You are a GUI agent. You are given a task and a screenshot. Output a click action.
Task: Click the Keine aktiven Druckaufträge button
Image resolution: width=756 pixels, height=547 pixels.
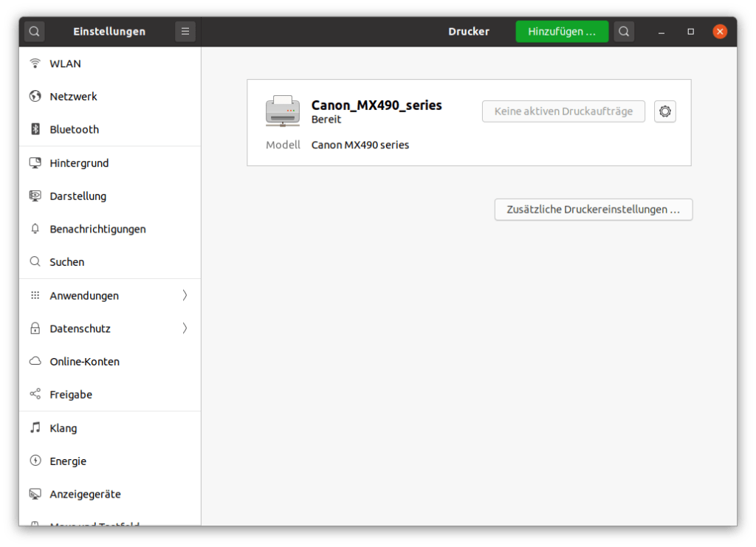[x=563, y=111]
